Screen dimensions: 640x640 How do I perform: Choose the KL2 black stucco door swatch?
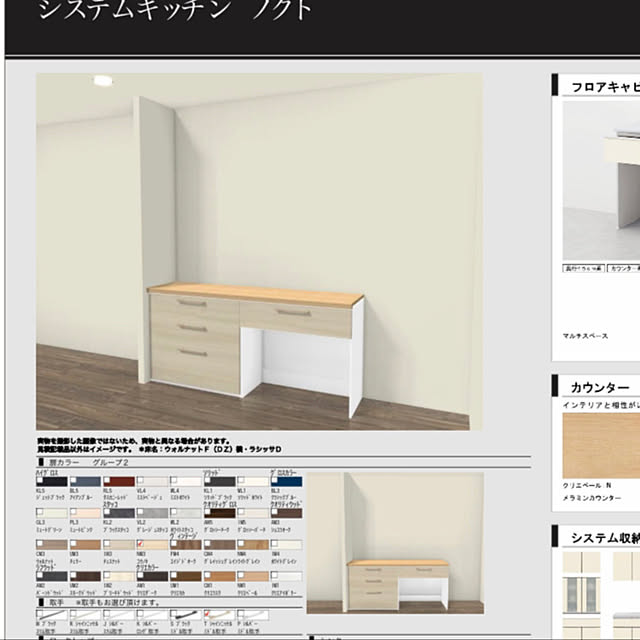click(x=119, y=513)
